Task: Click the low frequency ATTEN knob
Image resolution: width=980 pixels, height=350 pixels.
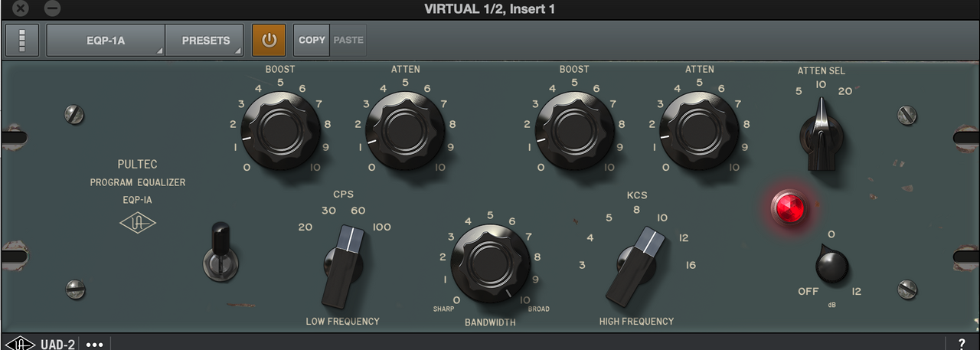Action: (406, 130)
